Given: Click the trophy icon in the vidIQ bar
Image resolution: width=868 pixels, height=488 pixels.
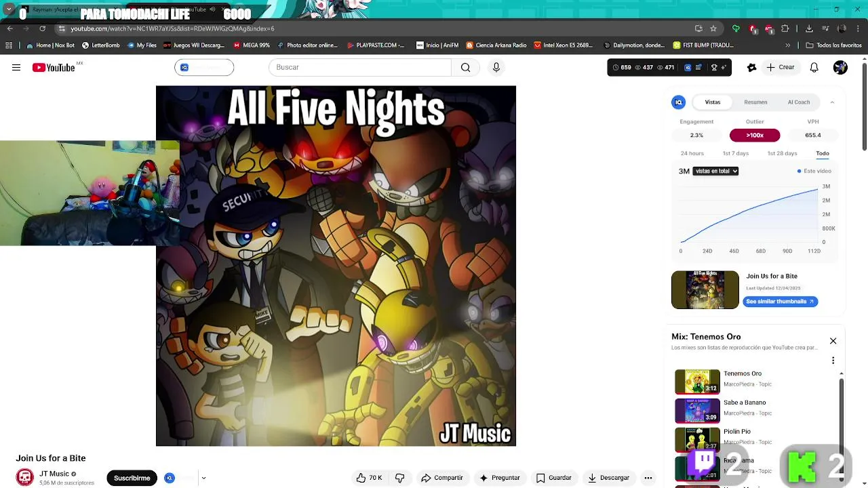Looking at the screenshot, I should tap(713, 67).
